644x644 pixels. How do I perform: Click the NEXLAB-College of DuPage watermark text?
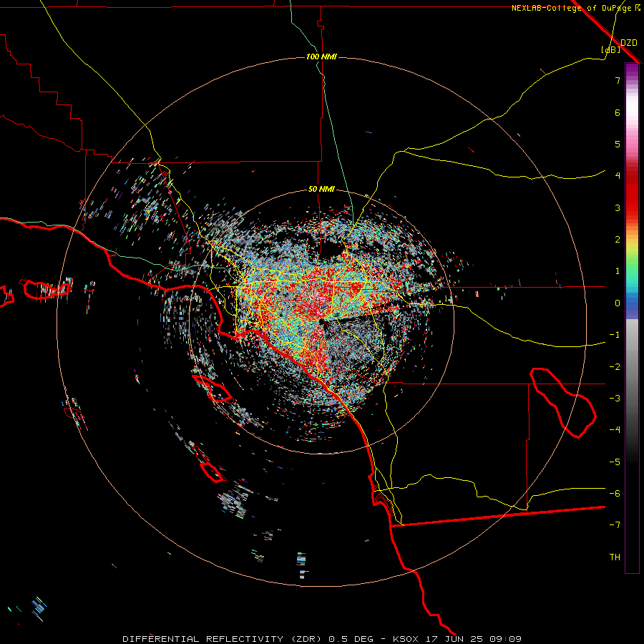click(575, 8)
